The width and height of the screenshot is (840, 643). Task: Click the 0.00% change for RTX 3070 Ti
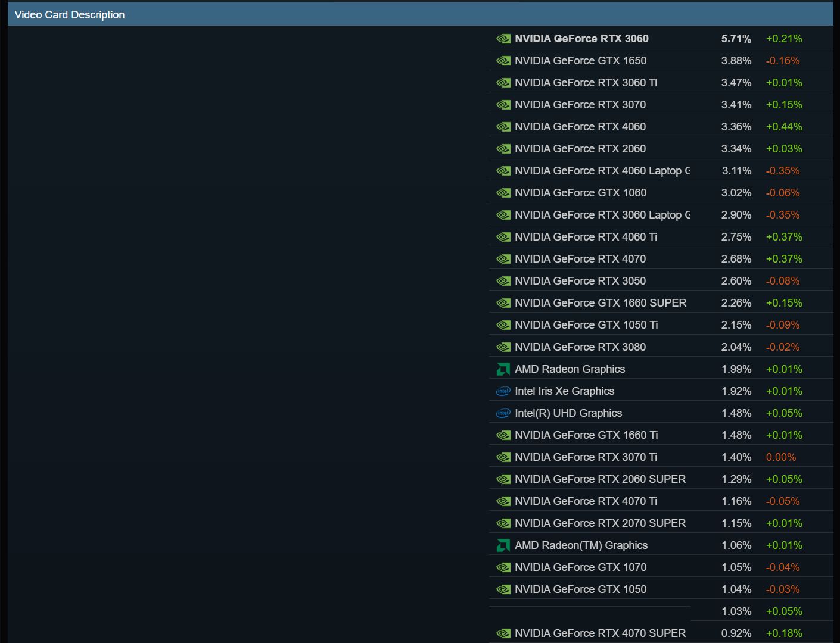point(781,457)
